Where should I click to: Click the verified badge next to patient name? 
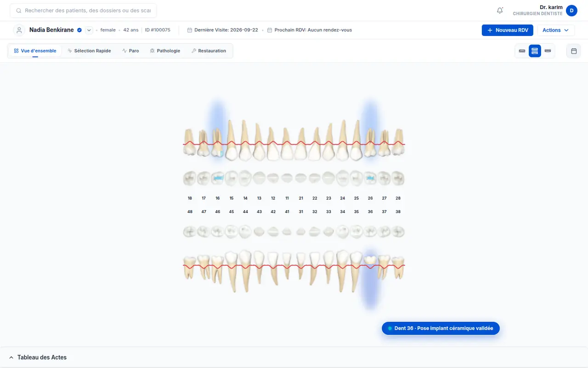[79, 30]
